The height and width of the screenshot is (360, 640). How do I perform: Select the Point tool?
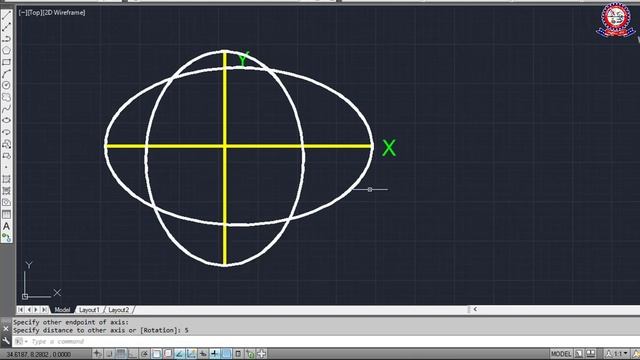[6, 167]
